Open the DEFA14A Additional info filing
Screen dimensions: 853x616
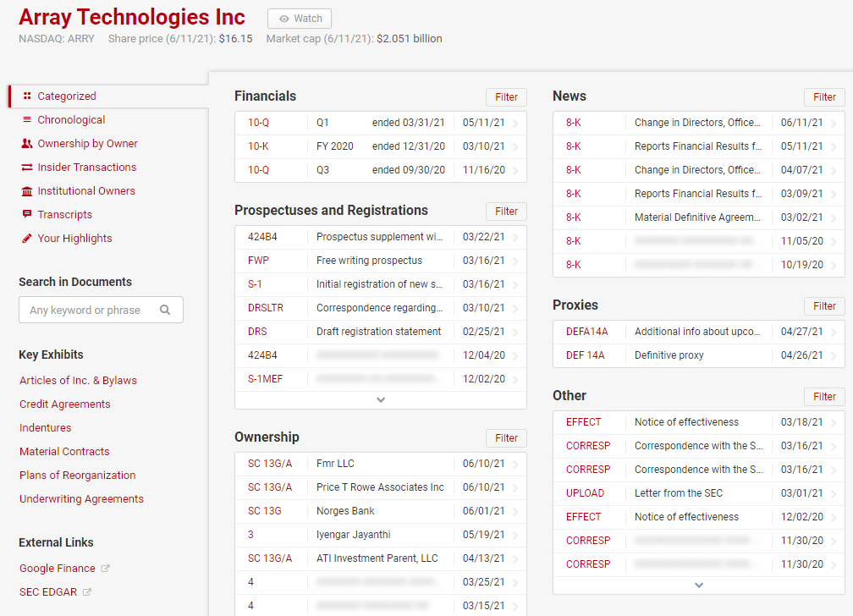pyautogui.click(x=699, y=332)
